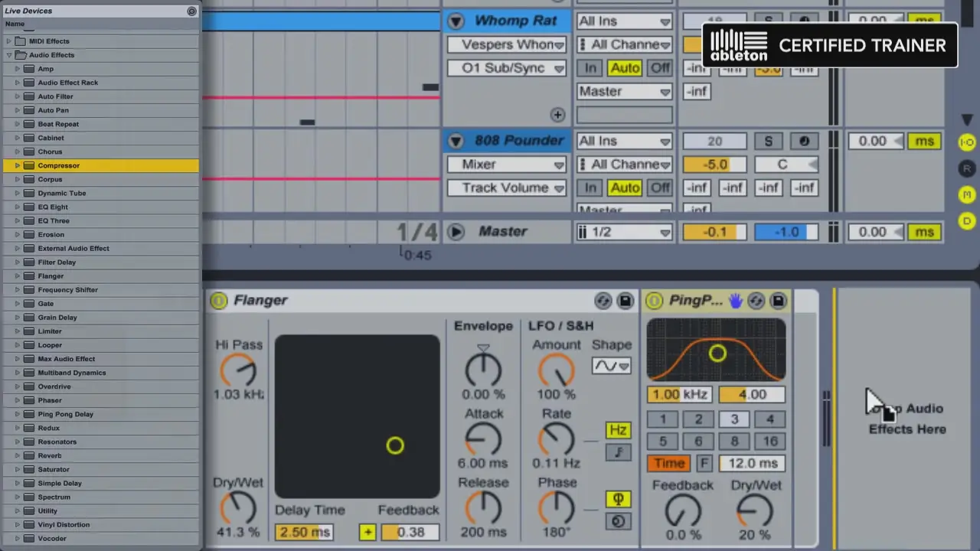Viewport: 980px width, 551px height.
Task: Save the Flanger preset with disk icon
Action: [x=625, y=301]
